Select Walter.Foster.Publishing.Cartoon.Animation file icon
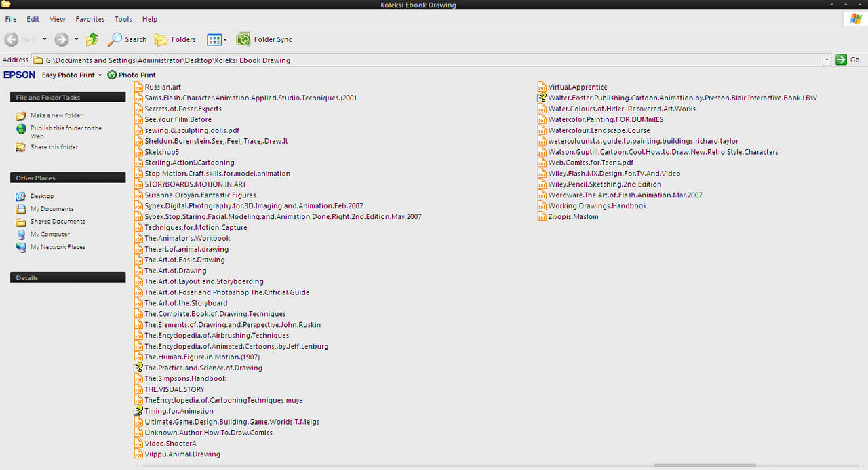The height and width of the screenshot is (470, 868). pos(542,98)
